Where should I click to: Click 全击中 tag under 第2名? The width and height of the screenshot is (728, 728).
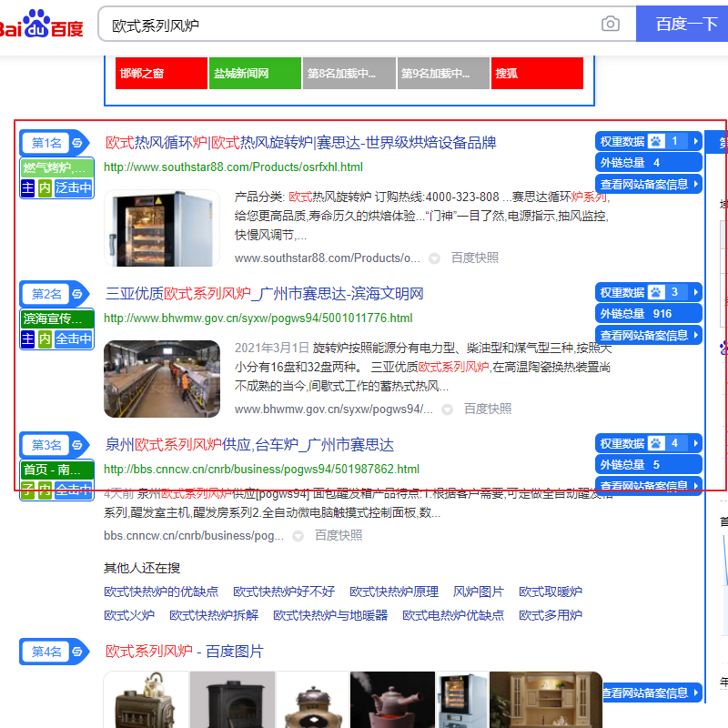(x=74, y=339)
